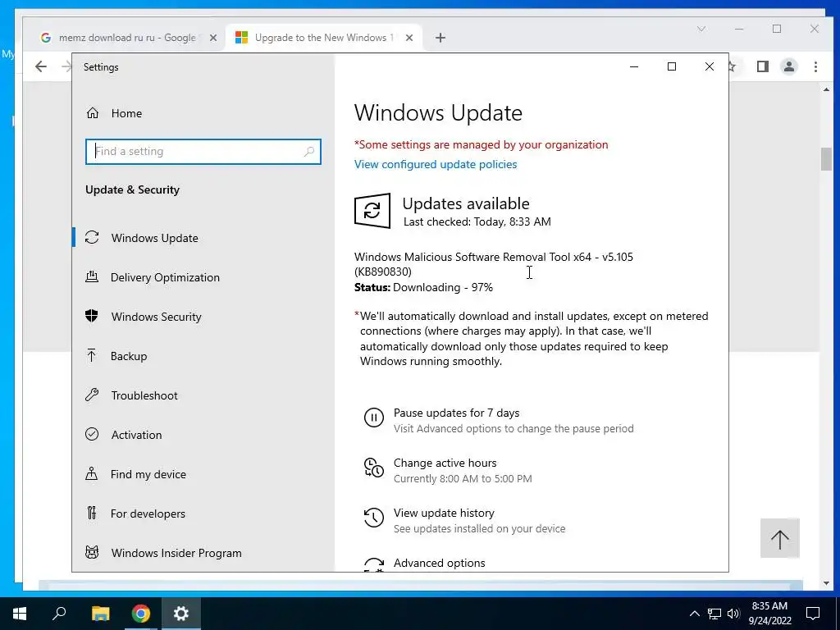The width and height of the screenshot is (840, 630).
Task: Click Chrome icon in taskbar
Action: pos(141,614)
